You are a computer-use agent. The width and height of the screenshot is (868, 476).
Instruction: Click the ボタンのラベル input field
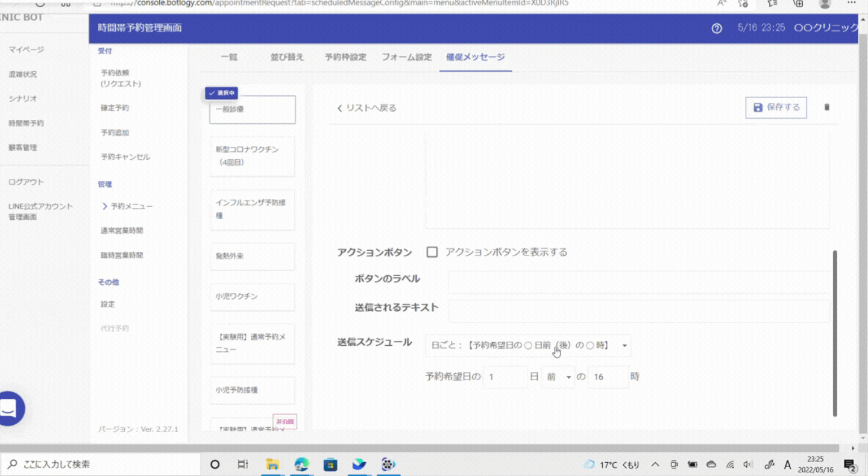(x=639, y=282)
